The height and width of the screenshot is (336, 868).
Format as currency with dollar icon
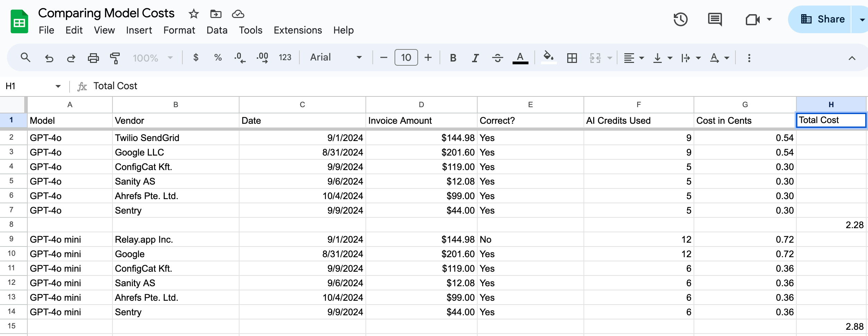pos(196,57)
